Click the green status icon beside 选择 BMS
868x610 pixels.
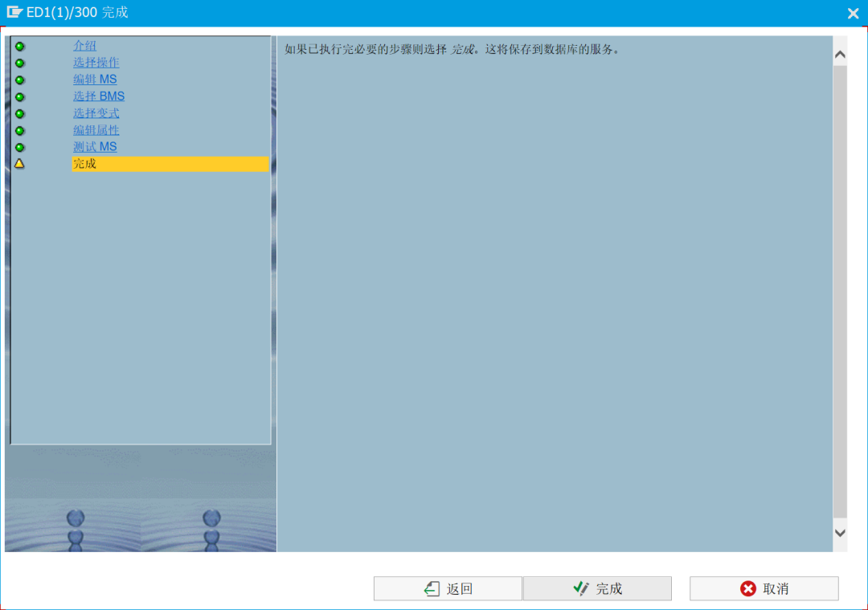(20, 97)
